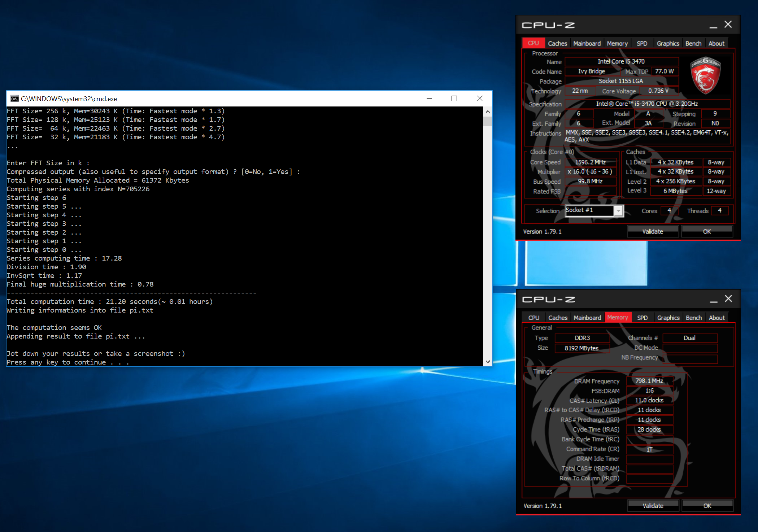Viewport: 758px width, 532px height.
Task: Click Version 1.79.1 text in upper CPU-Z
Action: pos(542,232)
